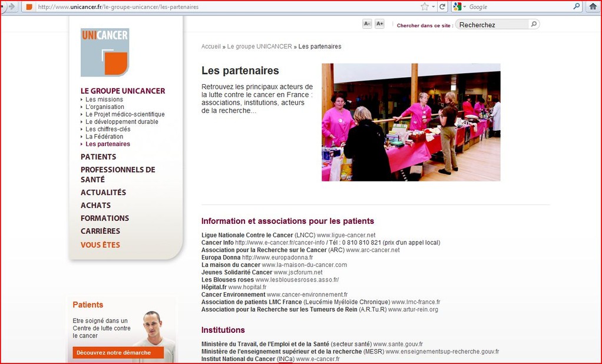Open Le Projet médico-scientifique item
Image resolution: width=602 pixels, height=364 pixels.
(x=125, y=114)
